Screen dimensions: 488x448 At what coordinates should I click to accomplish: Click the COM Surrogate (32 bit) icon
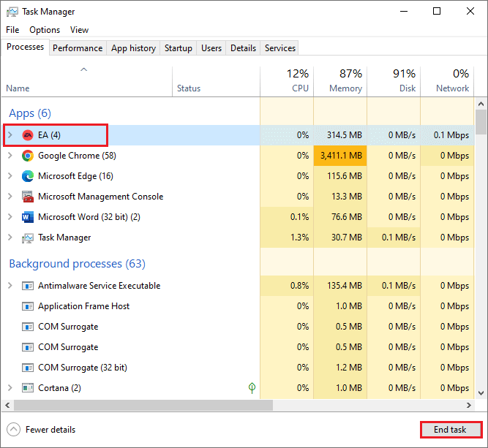28,368
